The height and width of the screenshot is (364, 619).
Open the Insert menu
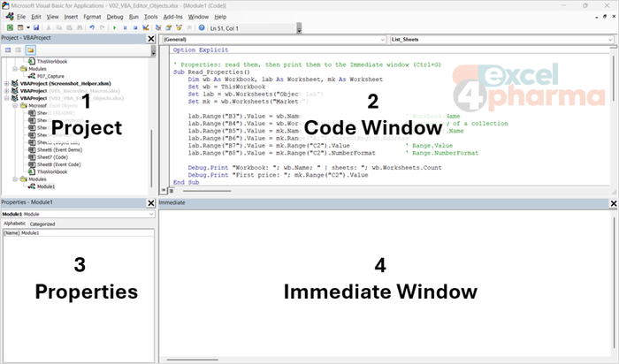coord(71,17)
